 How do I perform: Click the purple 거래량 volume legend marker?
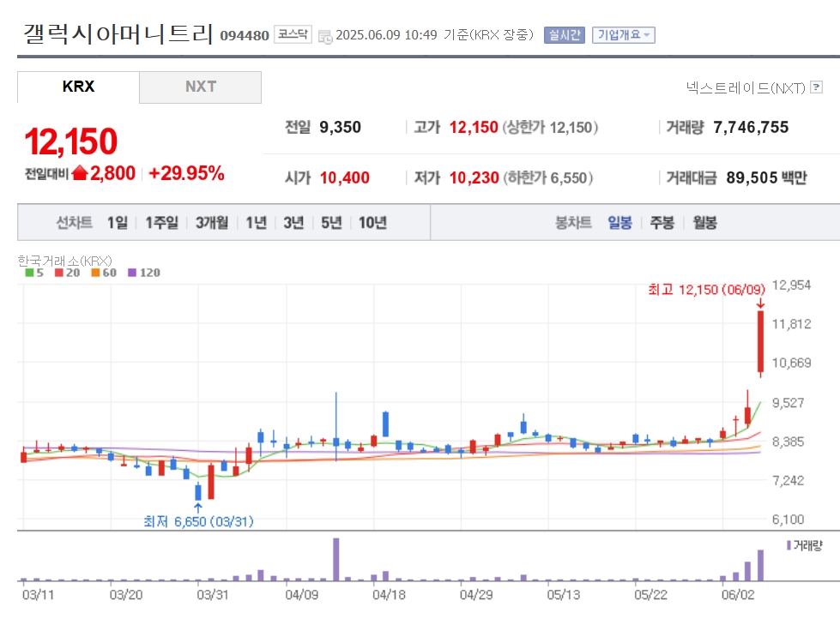coord(789,545)
